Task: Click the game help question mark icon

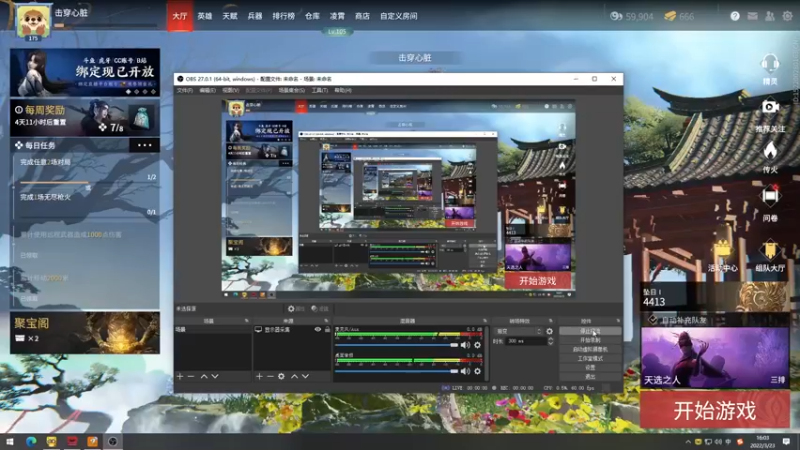Action: (735, 16)
